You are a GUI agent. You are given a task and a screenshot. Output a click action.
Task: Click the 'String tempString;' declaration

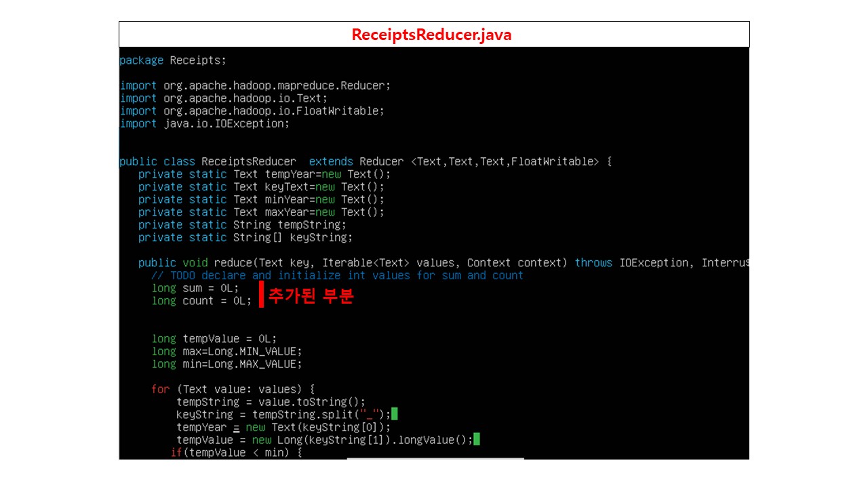[x=243, y=225]
